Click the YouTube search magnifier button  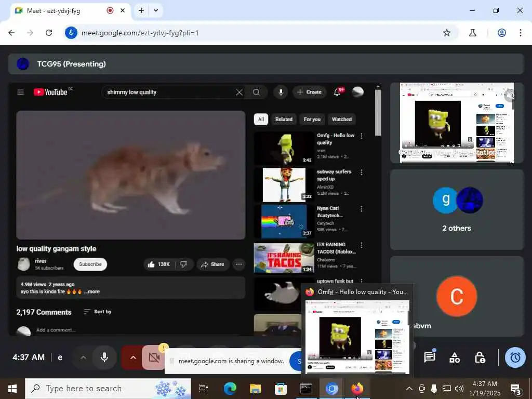pos(257,92)
